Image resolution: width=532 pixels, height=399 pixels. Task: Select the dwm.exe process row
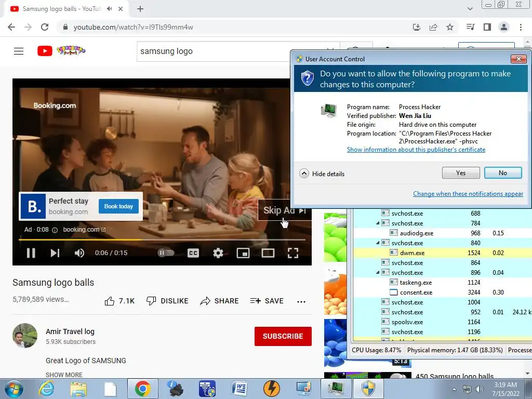(443, 253)
